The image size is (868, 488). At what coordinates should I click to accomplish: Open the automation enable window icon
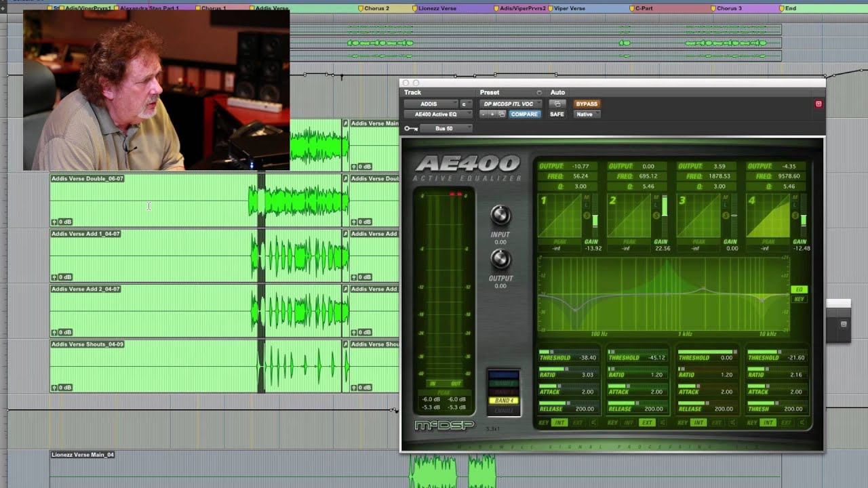click(557, 104)
